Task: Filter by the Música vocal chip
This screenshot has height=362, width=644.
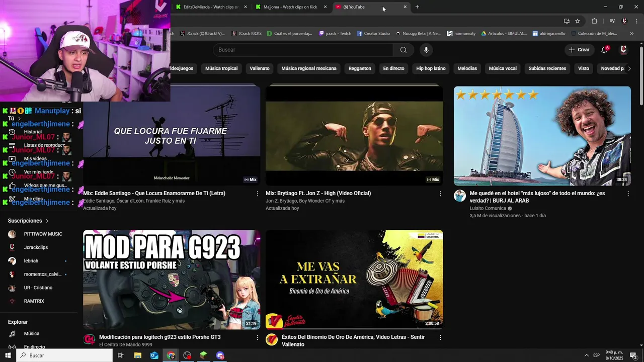Action: click(x=503, y=68)
